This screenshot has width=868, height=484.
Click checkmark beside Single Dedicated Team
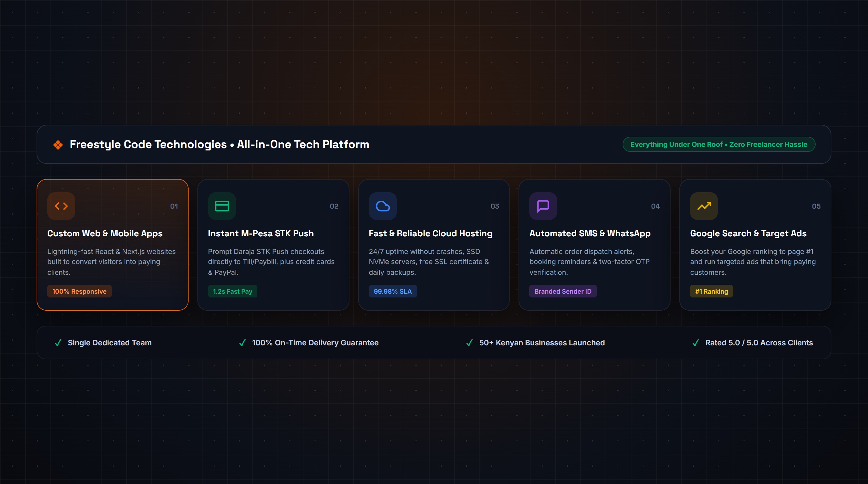pyautogui.click(x=58, y=343)
